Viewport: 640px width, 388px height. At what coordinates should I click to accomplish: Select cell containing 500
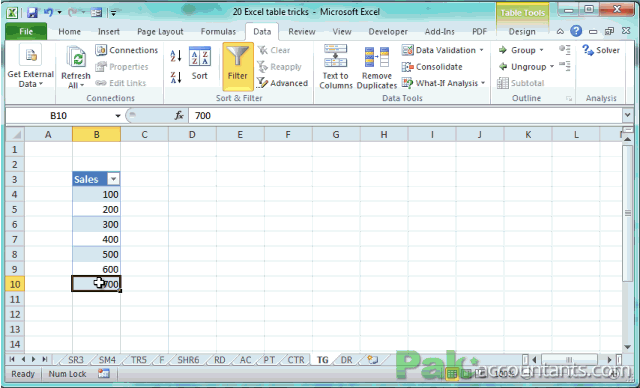tap(96, 254)
